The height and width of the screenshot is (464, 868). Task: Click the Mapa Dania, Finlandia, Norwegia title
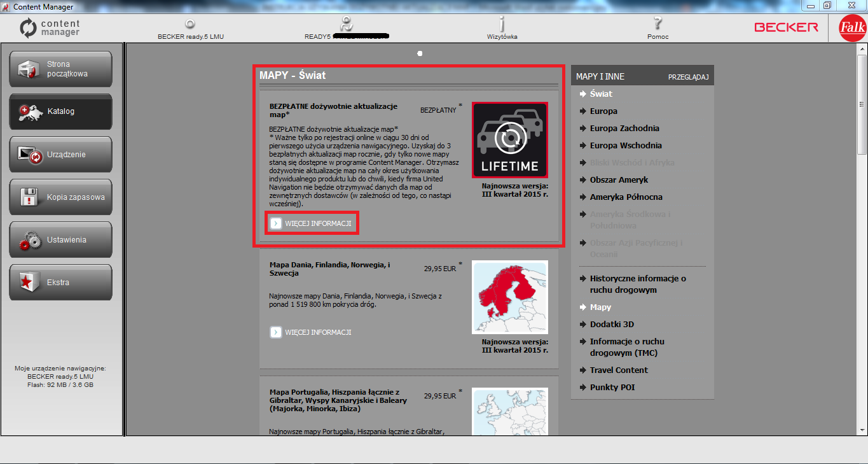pos(330,269)
